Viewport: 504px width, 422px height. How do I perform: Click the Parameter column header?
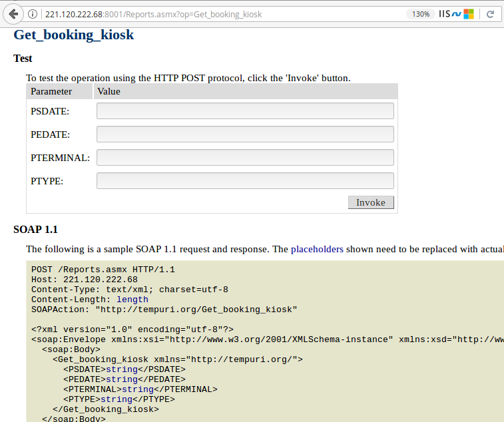[x=51, y=92]
